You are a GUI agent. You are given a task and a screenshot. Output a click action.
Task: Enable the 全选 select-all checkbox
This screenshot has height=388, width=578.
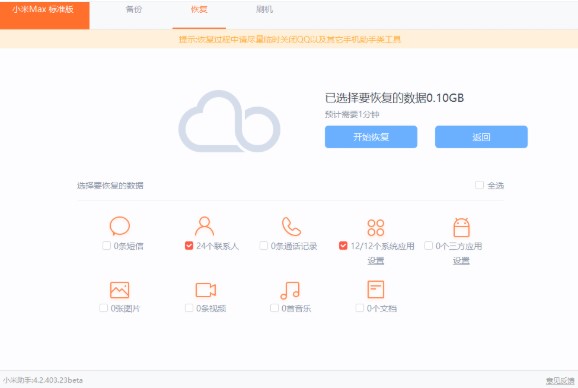pyautogui.click(x=479, y=185)
